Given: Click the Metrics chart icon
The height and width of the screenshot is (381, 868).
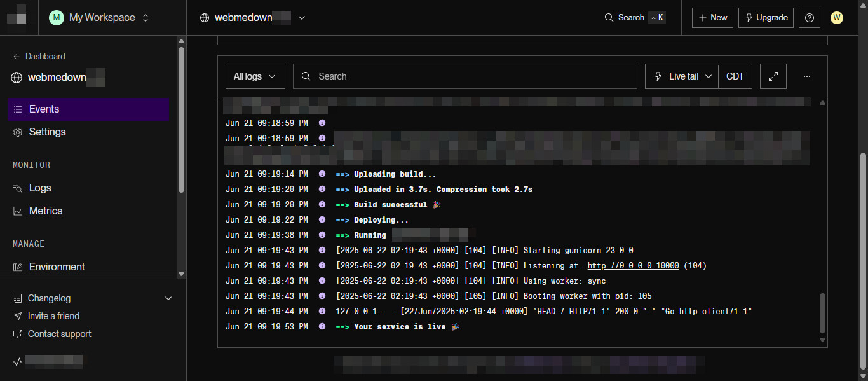Looking at the screenshot, I should coord(18,211).
